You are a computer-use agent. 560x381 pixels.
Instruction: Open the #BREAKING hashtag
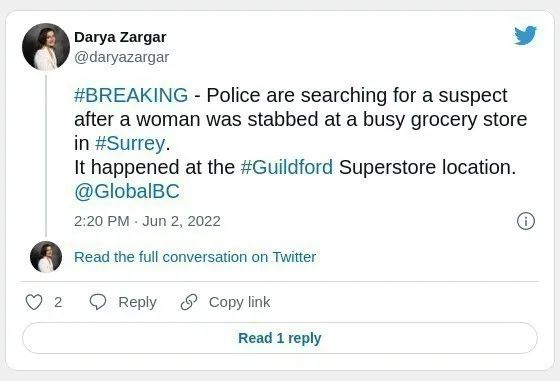[x=131, y=95]
